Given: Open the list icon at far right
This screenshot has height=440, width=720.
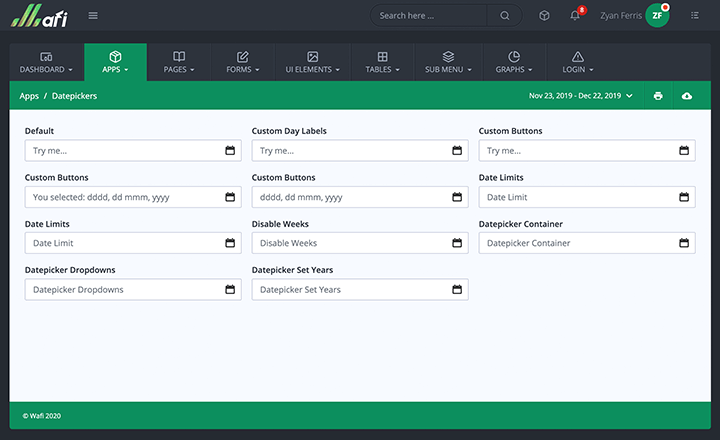Looking at the screenshot, I should [x=695, y=15].
